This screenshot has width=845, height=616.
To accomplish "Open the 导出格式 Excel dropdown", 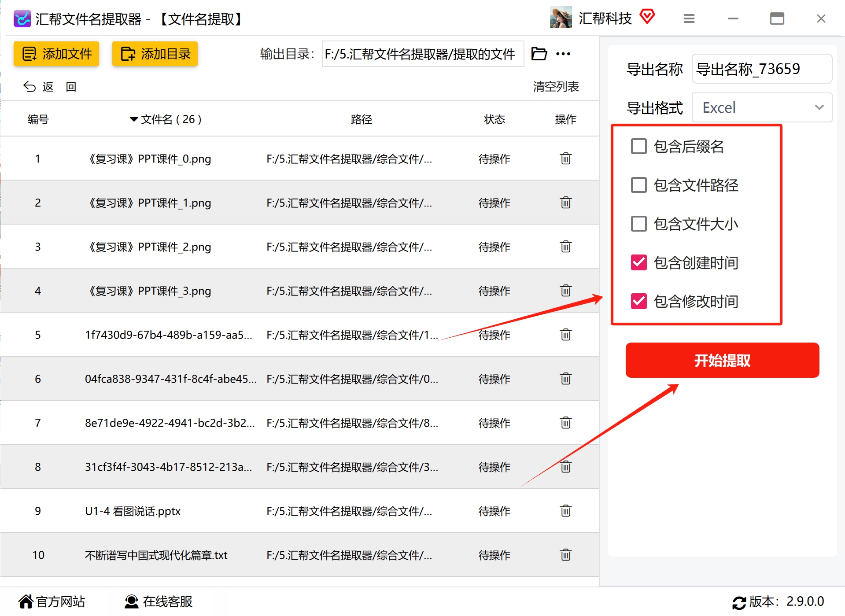I will tap(762, 107).
